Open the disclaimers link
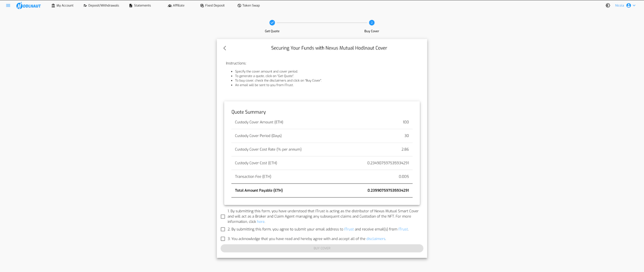The height and width of the screenshot is (272, 644). click(376, 239)
